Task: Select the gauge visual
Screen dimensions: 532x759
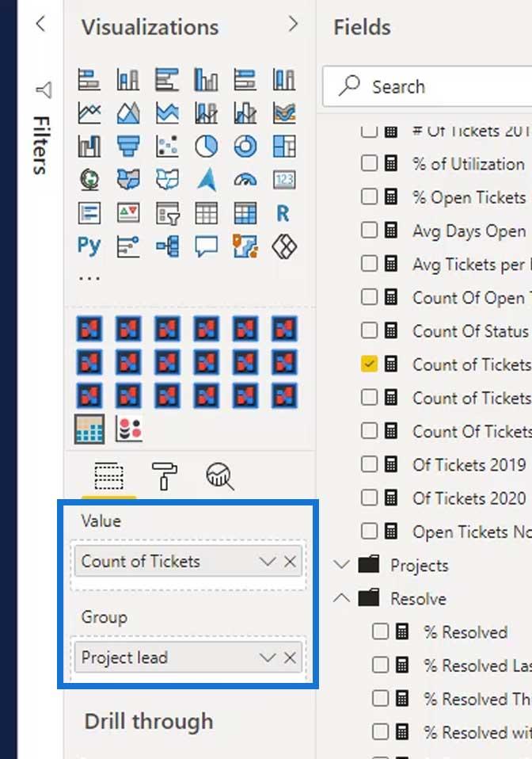Action: point(245,180)
